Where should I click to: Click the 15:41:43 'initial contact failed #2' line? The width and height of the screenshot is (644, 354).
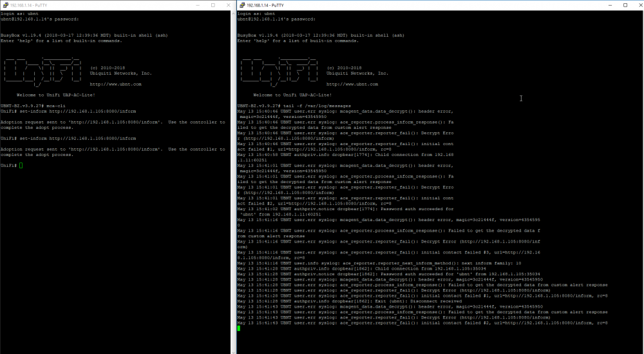[422, 323]
